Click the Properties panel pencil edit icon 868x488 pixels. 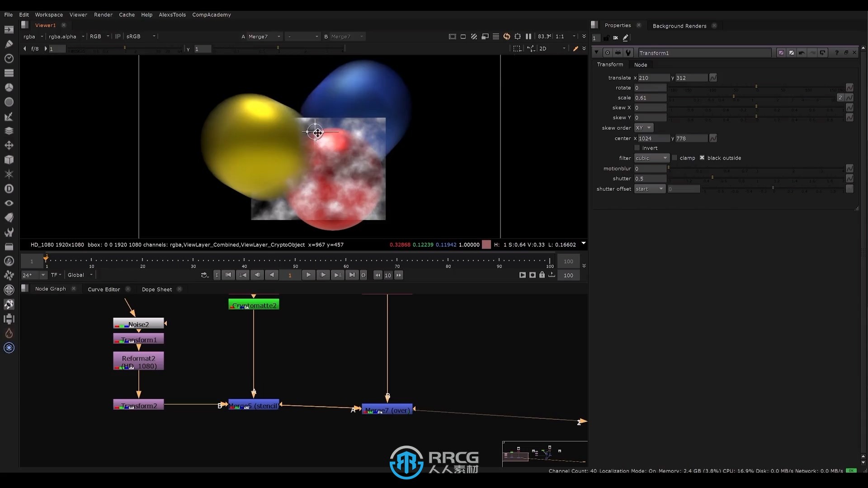[x=626, y=38]
